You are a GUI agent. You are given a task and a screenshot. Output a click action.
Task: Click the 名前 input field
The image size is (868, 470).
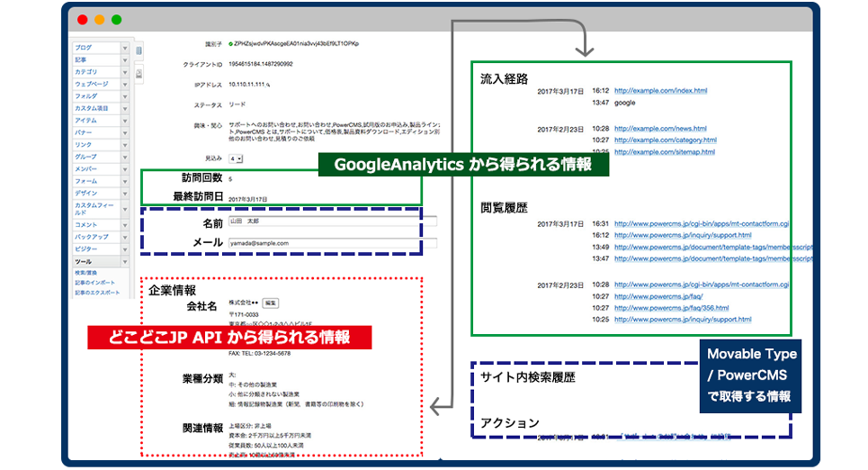(x=333, y=221)
